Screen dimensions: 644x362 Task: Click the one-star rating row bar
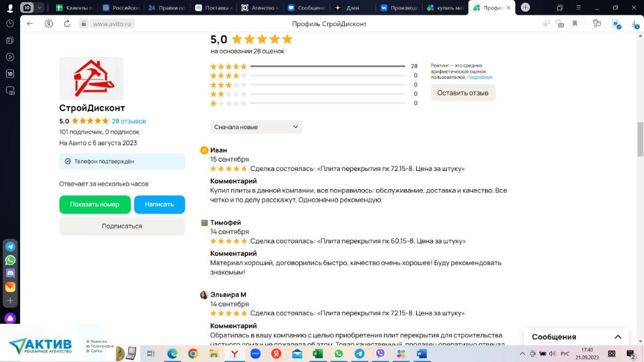(x=328, y=103)
